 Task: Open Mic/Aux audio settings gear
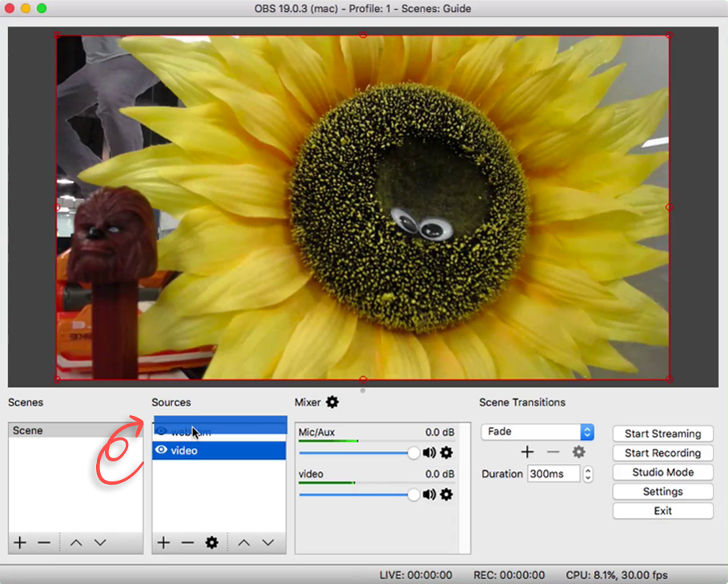click(x=446, y=453)
